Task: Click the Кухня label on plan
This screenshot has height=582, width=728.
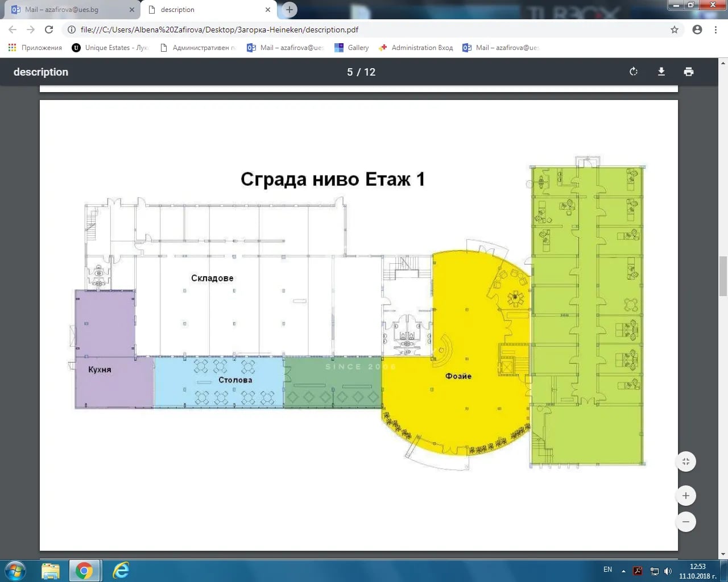Action: coord(100,369)
